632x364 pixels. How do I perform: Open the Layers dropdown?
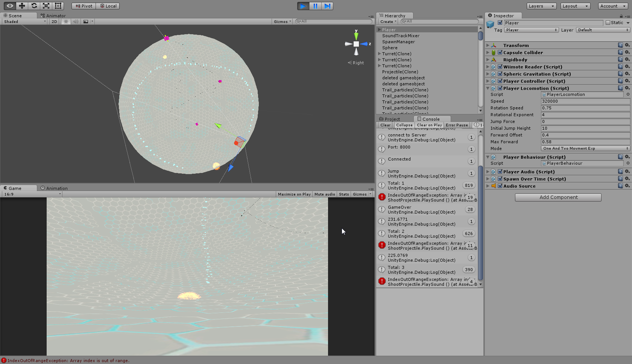coord(542,6)
